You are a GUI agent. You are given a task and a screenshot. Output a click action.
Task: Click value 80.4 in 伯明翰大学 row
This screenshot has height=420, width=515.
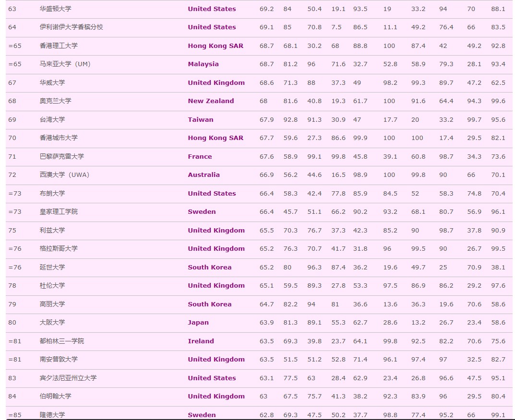(x=498, y=397)
